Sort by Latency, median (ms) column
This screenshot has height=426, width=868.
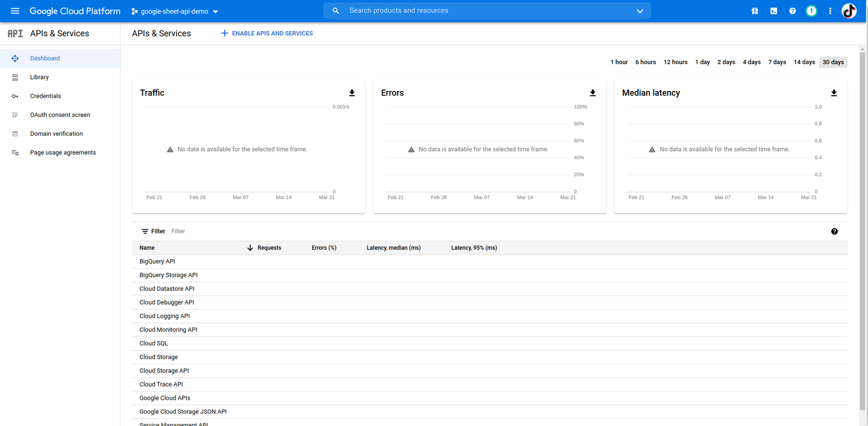click(393, 248)
